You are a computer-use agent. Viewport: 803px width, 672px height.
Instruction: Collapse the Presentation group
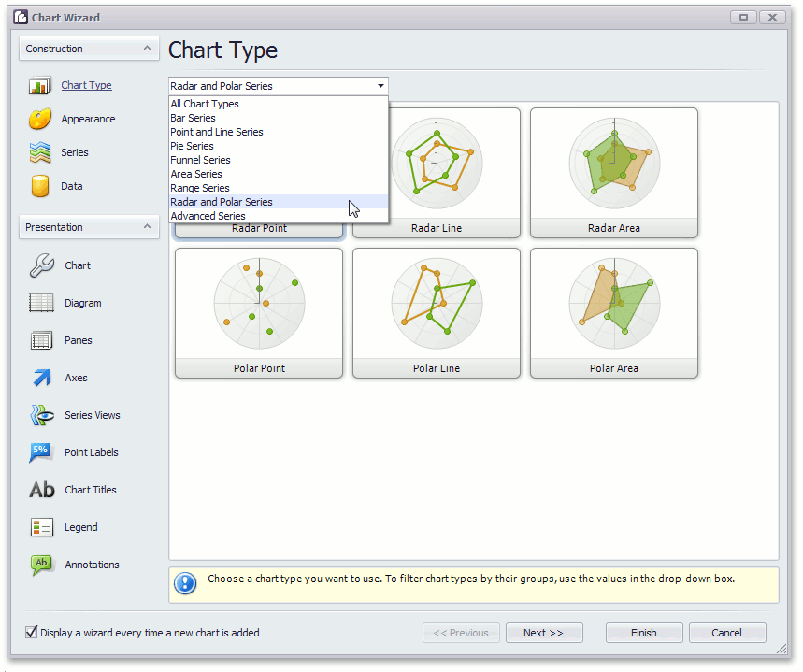click(x=146, y=227)
